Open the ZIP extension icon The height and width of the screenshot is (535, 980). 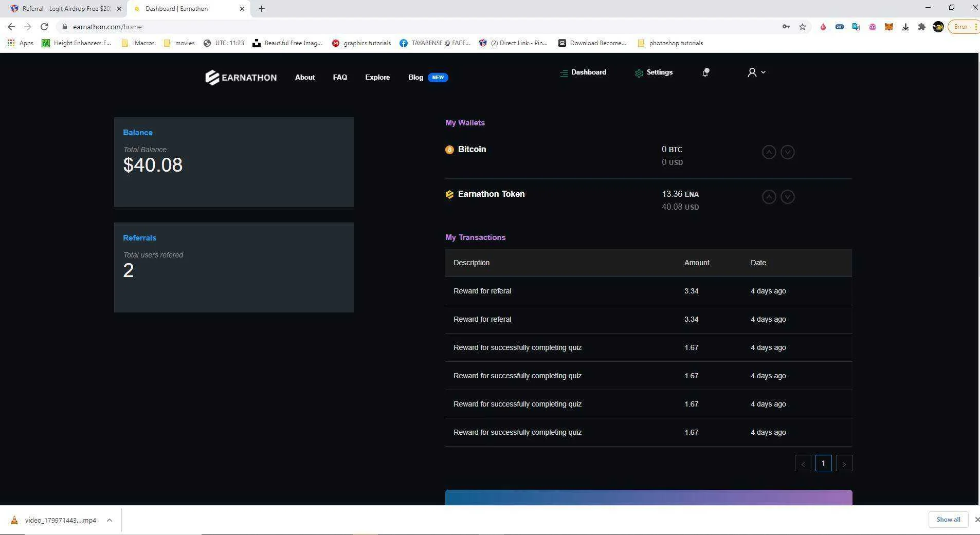[x=840, y=27]
